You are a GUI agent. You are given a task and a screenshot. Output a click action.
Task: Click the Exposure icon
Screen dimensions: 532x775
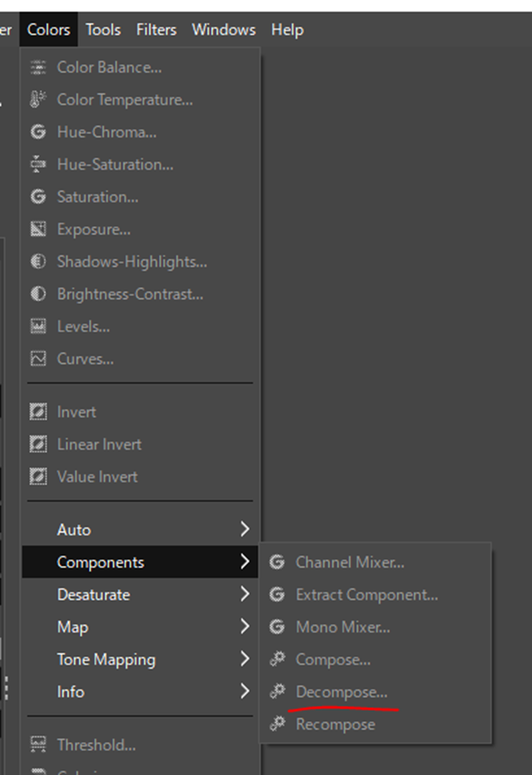pos(38,229)
